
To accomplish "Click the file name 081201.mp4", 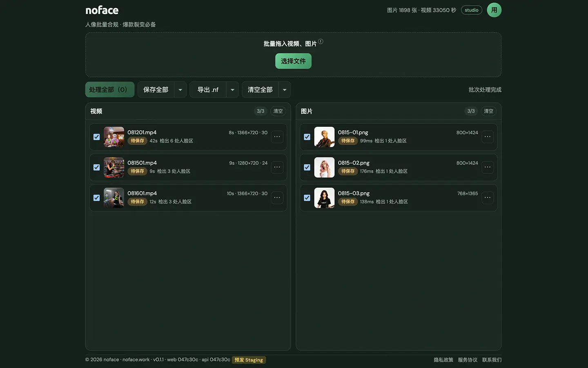I will point(142,132).
